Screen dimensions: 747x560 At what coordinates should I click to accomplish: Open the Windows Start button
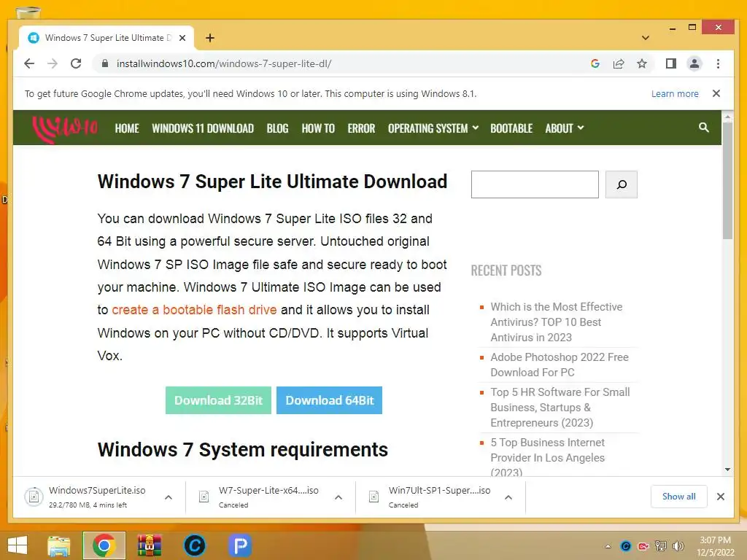point(18,545)
